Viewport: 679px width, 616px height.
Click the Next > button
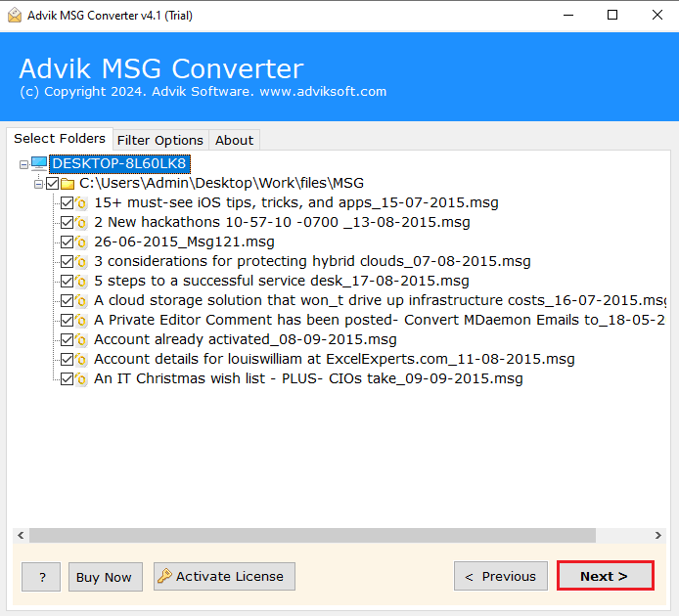point(605,576)
